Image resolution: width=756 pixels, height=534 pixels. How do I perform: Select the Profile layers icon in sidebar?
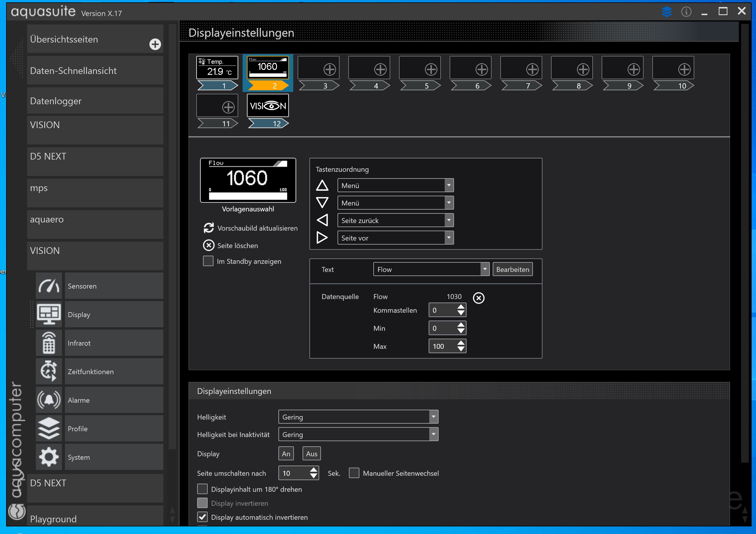(49, 428)
